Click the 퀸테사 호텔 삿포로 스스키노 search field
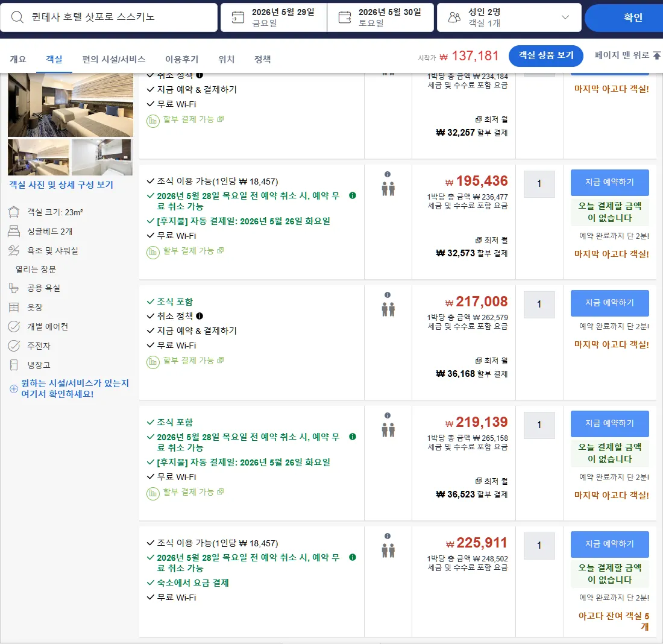 pyautogui.click(x=109, y=17)
